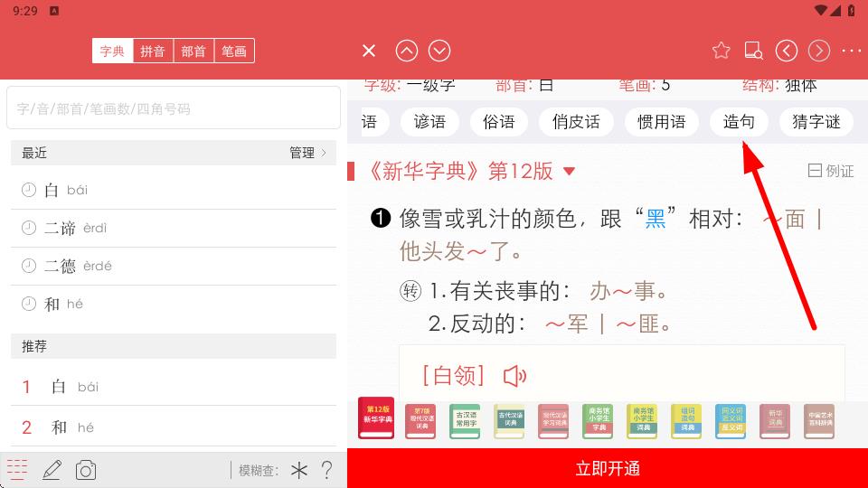Screen dimensions: 868x488
Task: Switch to the 拼音 search tab
Action: pos(153,51)
